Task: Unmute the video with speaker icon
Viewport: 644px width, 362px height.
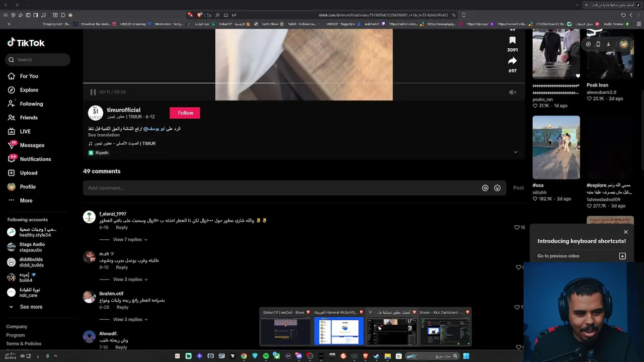Action: click(513, 92)
